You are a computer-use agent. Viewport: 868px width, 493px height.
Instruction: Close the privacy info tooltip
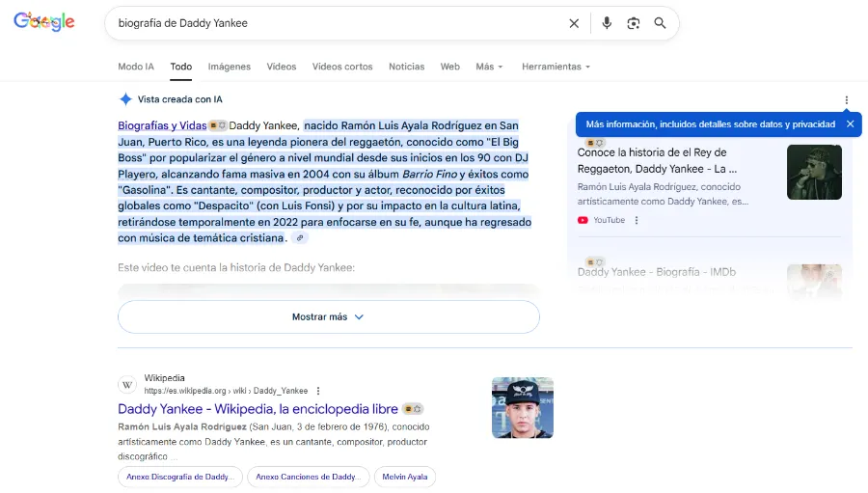851,124
